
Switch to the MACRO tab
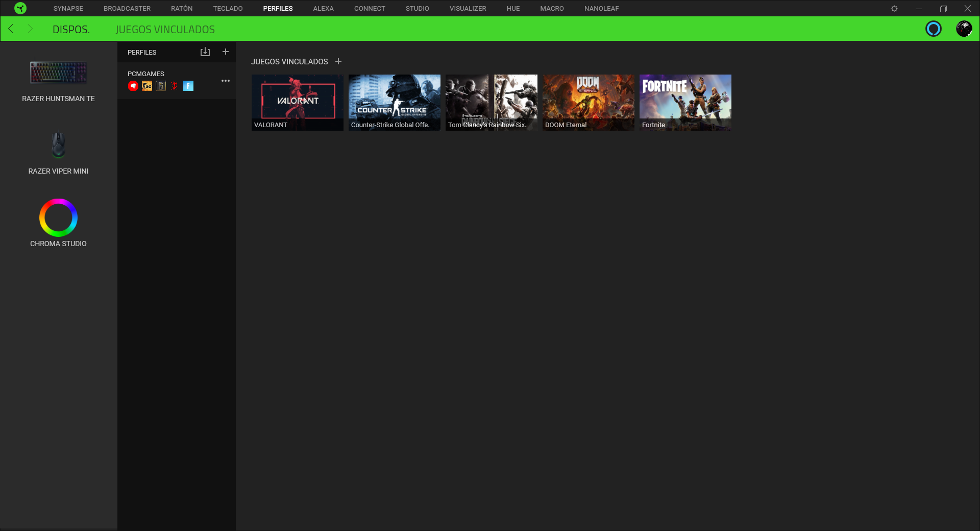tap(552, 9)
